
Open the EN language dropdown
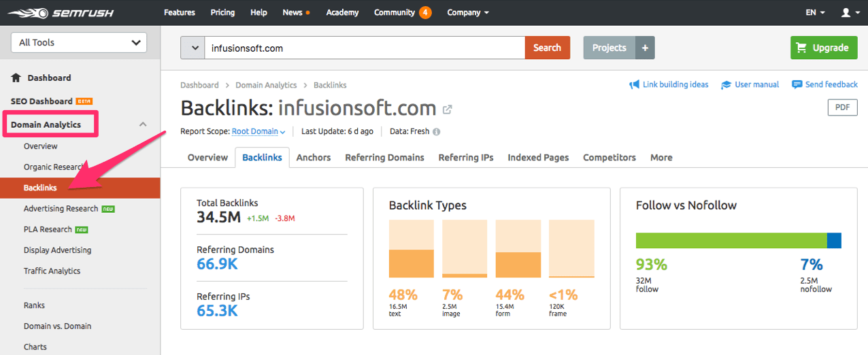coord(815,12)
